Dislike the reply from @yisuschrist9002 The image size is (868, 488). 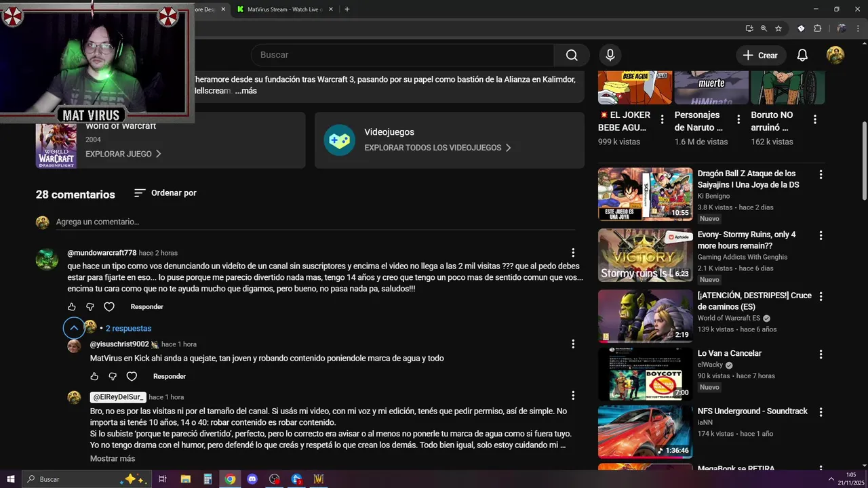click(x=113, y=376)
